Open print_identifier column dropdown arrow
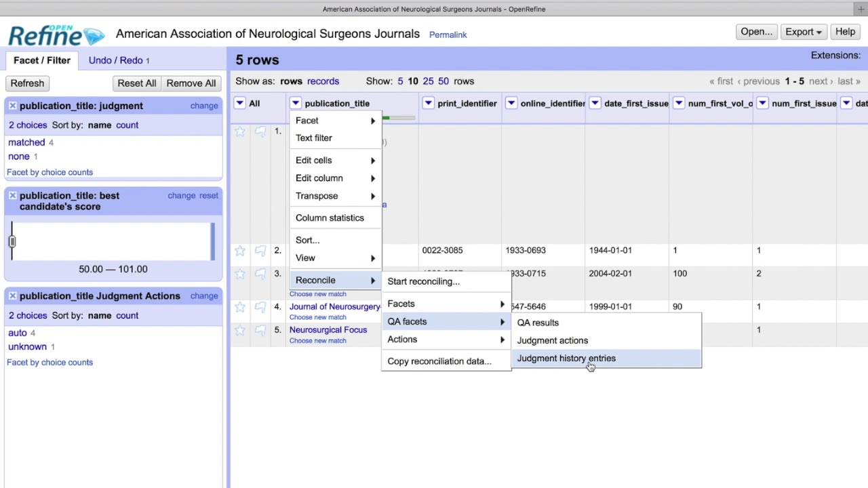 click(428, 104)
